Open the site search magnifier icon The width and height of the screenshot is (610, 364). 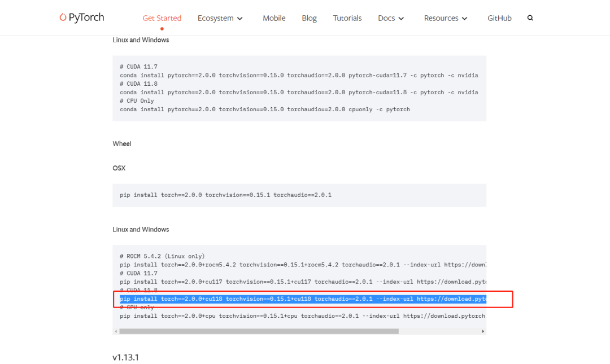(530, 18)
